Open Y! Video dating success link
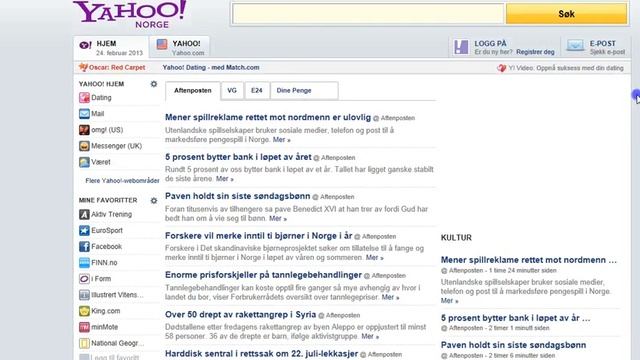Viewport: 640px width, 360px height. click(x=566, y=68)
